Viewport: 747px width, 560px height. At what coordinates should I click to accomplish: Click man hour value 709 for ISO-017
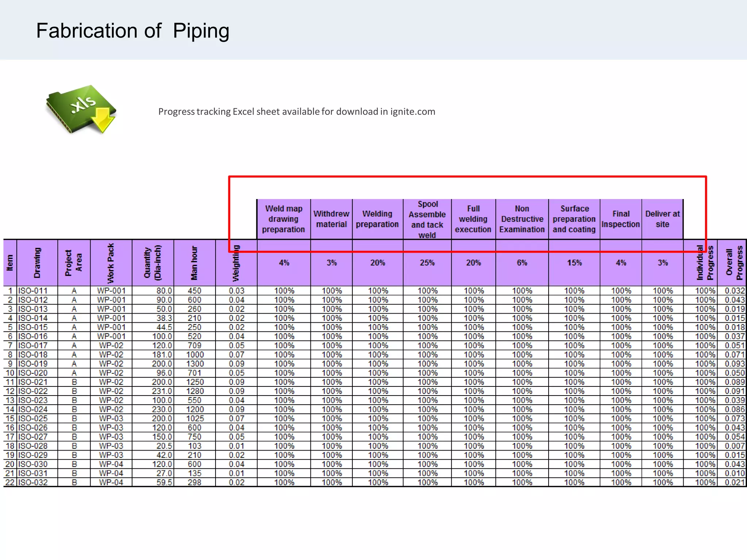(194, 346)
